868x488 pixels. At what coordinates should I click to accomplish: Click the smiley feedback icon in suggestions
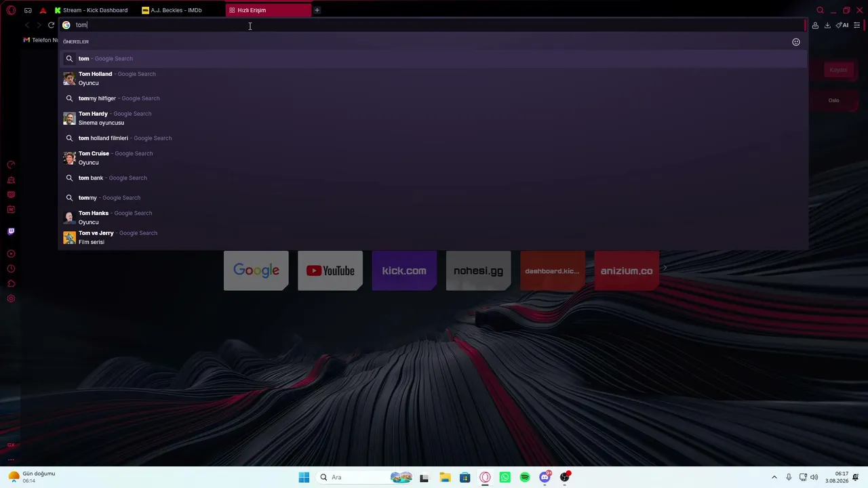click(x=796, y=42)
